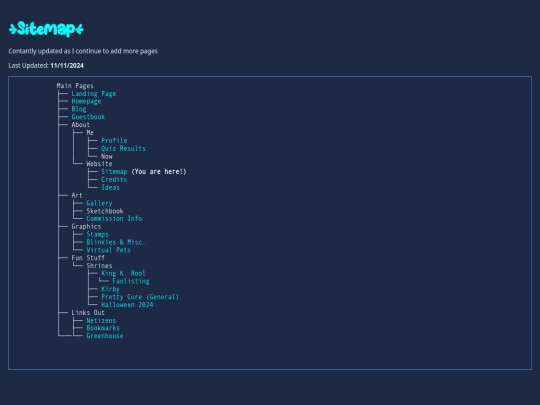Open the Landing Page link
Screen dimensions: 540x405
point(94,94)
